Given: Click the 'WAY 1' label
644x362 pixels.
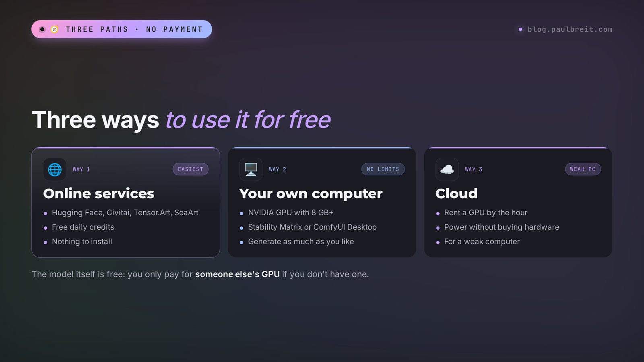Looking at the screenshot, I should [x=81, y=169].
